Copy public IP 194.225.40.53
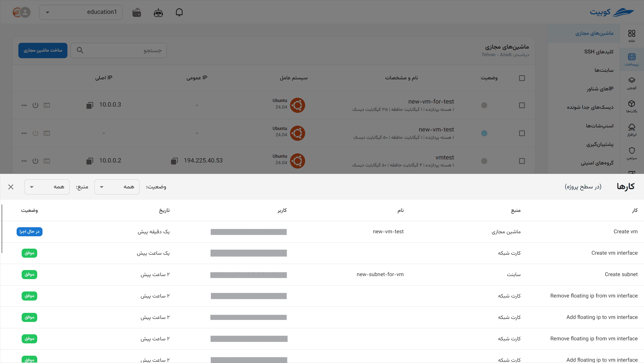644x363 pixels. pyautogui.click(x=174, y=161)
